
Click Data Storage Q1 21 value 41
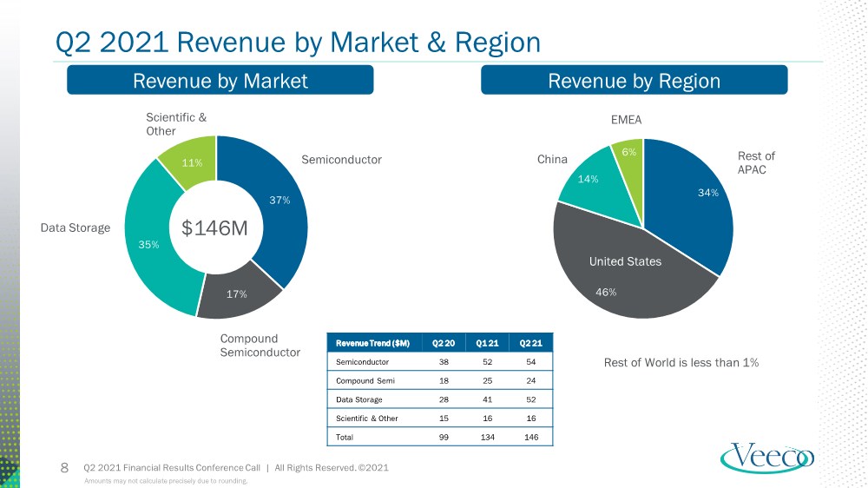tap(487, 399)
